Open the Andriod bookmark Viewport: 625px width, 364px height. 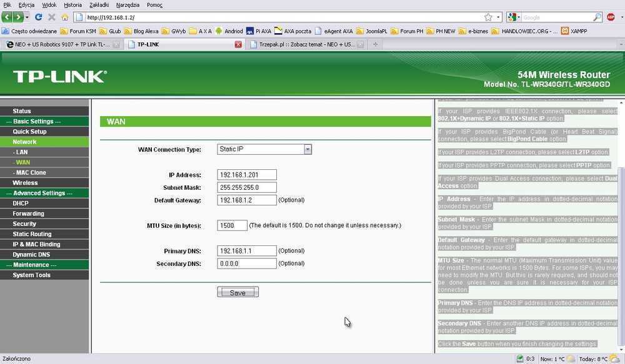point(229,31)
